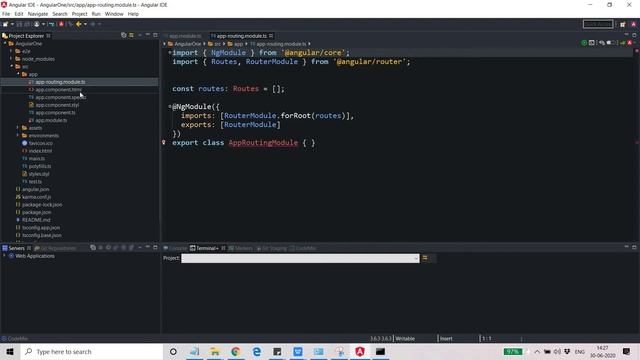Open Chrome from the taskbar
640x360 pixels.
point(236,351)
